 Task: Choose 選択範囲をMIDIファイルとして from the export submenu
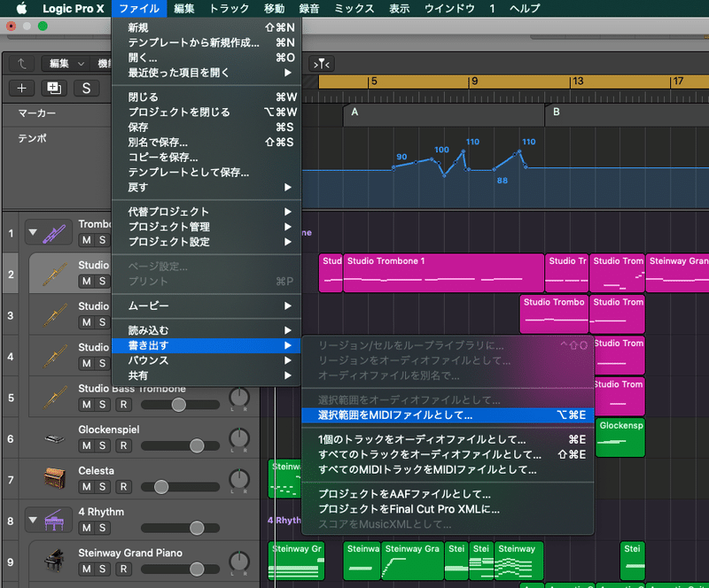(x=397, y=414)
